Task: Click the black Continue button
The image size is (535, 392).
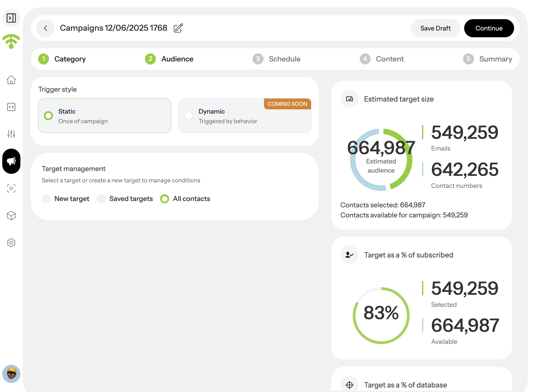Action: click(x=489, y=28)
